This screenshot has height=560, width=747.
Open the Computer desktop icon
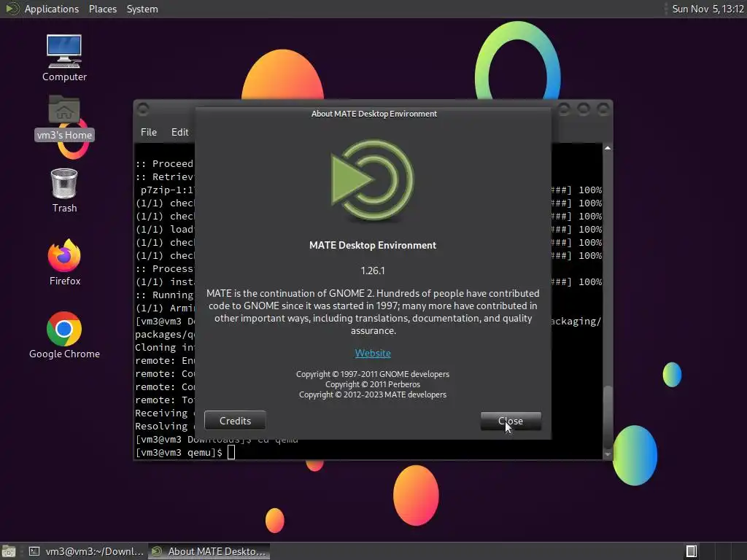click(64, 58)
